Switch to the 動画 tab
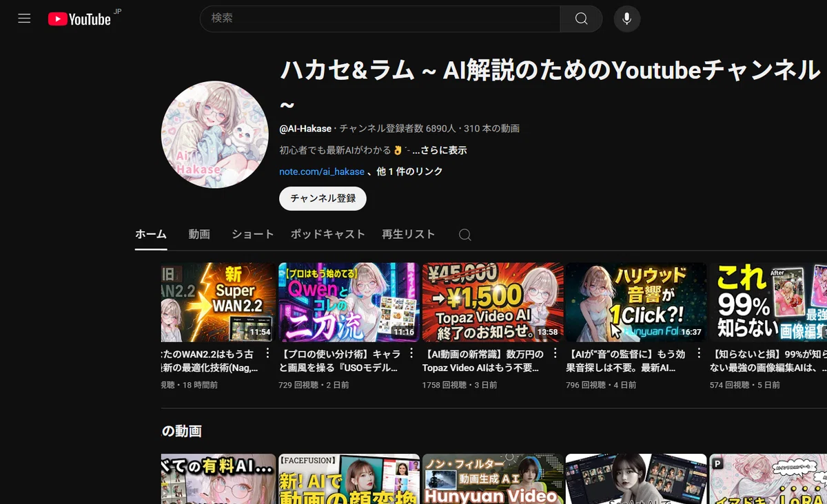This screenshot has width=827, height=504. pyautogui.click(x=199, y=234)
